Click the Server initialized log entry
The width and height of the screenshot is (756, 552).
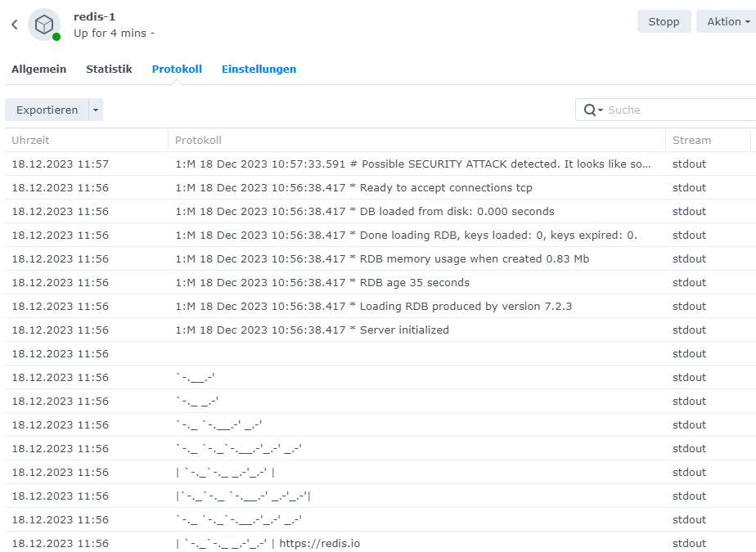tap(312, 330)
